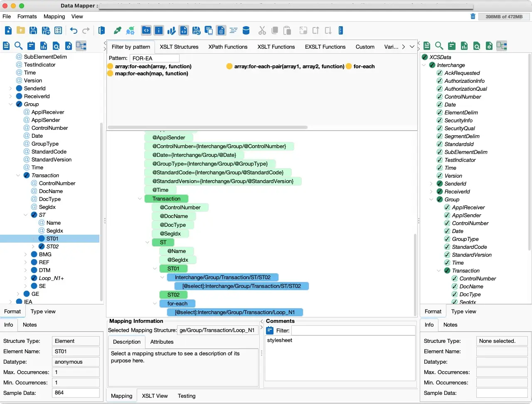Click the eyedropper icon in main toolbar

[x=118, y=30]
